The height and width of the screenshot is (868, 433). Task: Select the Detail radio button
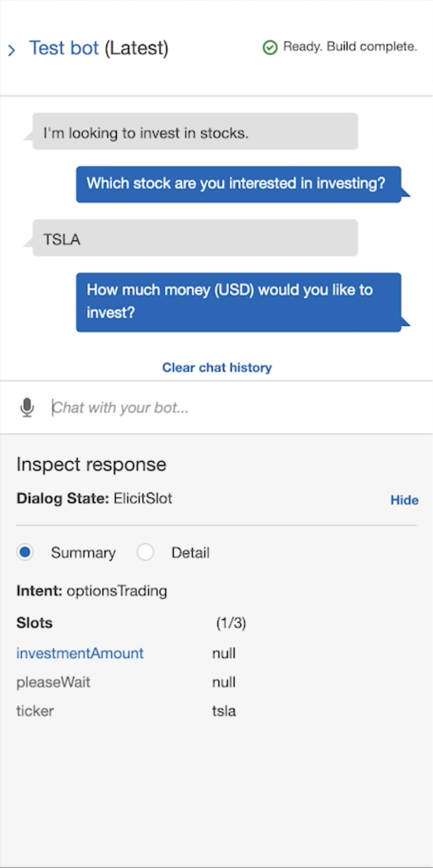145,552
